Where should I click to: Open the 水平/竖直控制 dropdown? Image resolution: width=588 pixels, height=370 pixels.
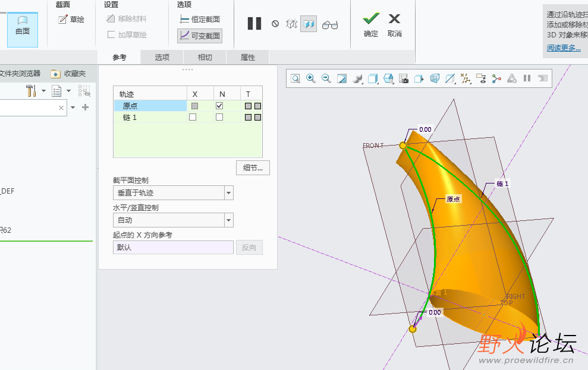228,220
